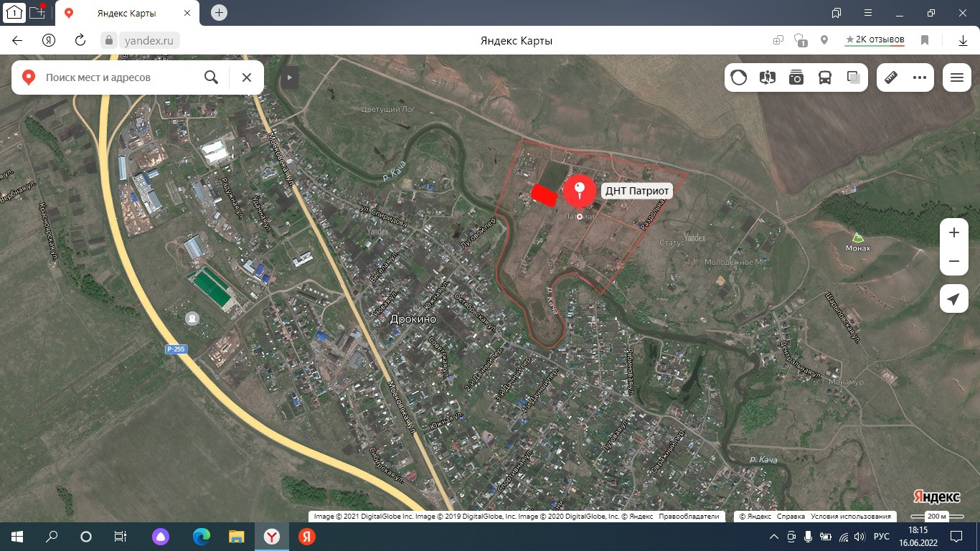The image size is (980, 551).
Task: Bookmark the page with bookmark icon
Action: click(x=925, y=41)
